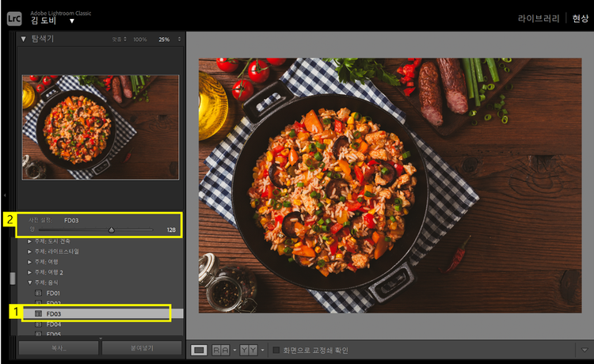Viewport: 594px width, 364px height.
Task: Click the FD04 preset icon
Action: [x=38, y=324]
